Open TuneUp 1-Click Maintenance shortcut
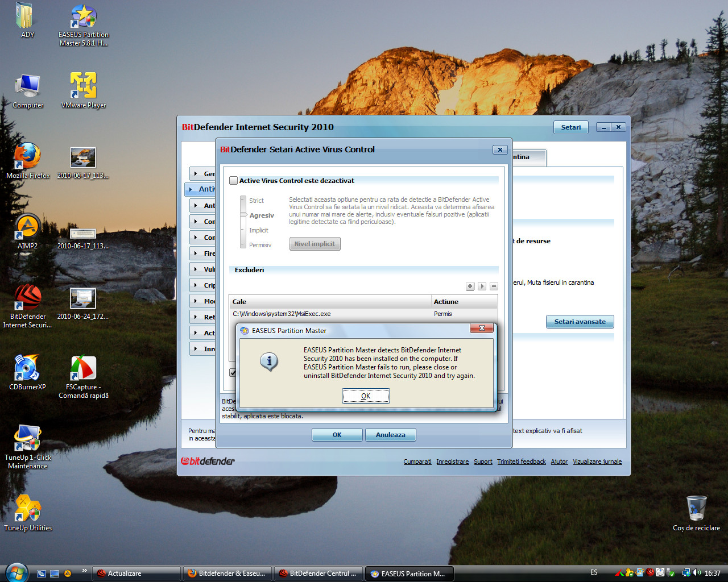The width and height of the screenshot is (728, 582). click(27, 448)
